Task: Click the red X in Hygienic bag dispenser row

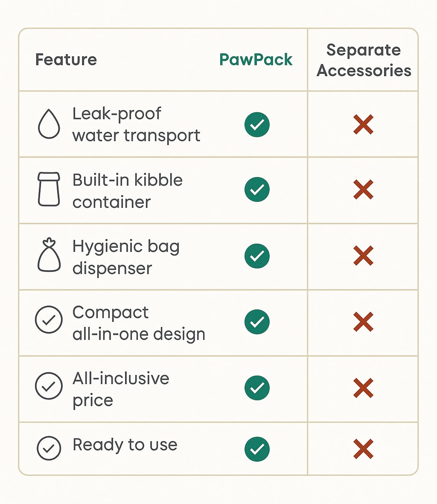Action: [363, 256]
